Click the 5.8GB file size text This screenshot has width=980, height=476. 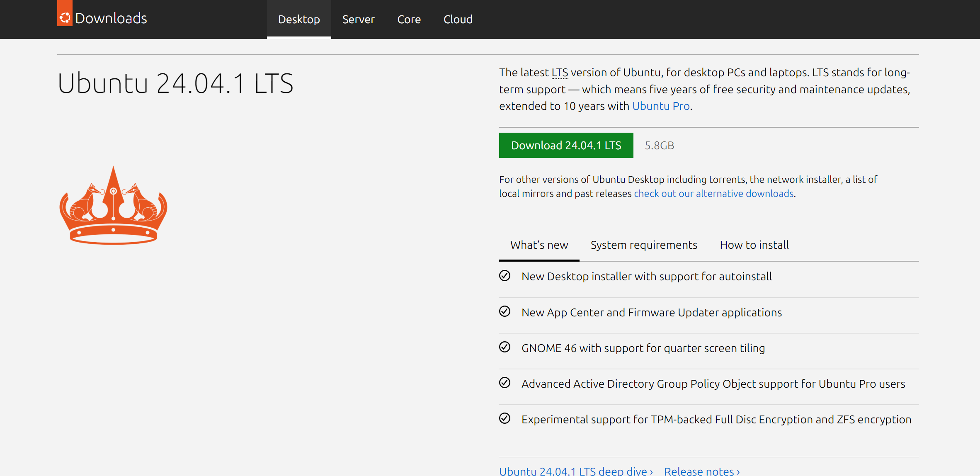660,146
